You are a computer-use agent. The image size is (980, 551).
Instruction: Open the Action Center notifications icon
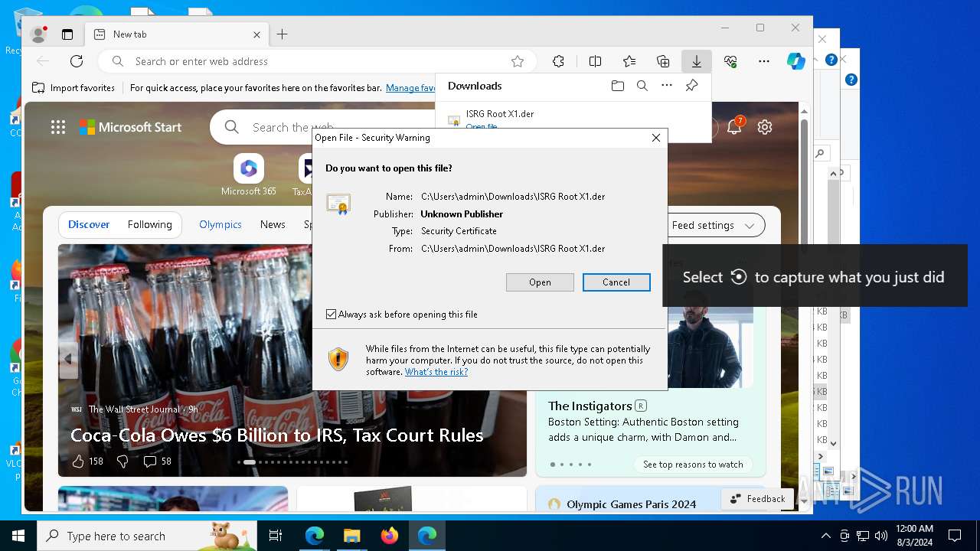[x=955, y=536]
